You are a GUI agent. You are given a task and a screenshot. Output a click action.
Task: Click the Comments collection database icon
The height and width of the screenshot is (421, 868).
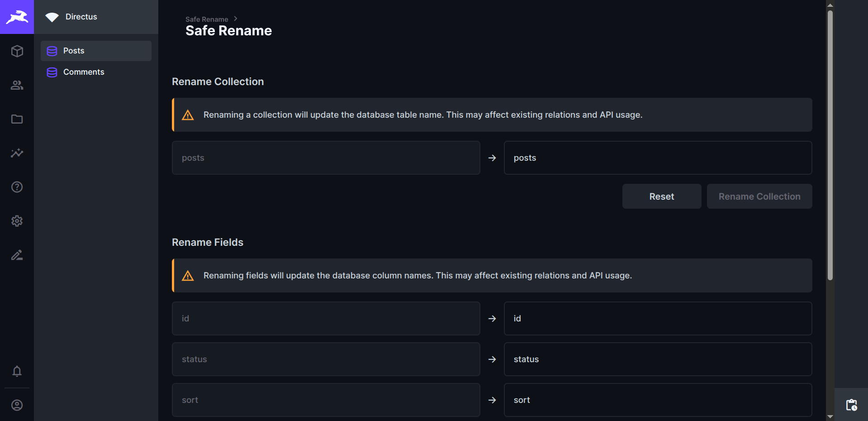click(52, 72)
